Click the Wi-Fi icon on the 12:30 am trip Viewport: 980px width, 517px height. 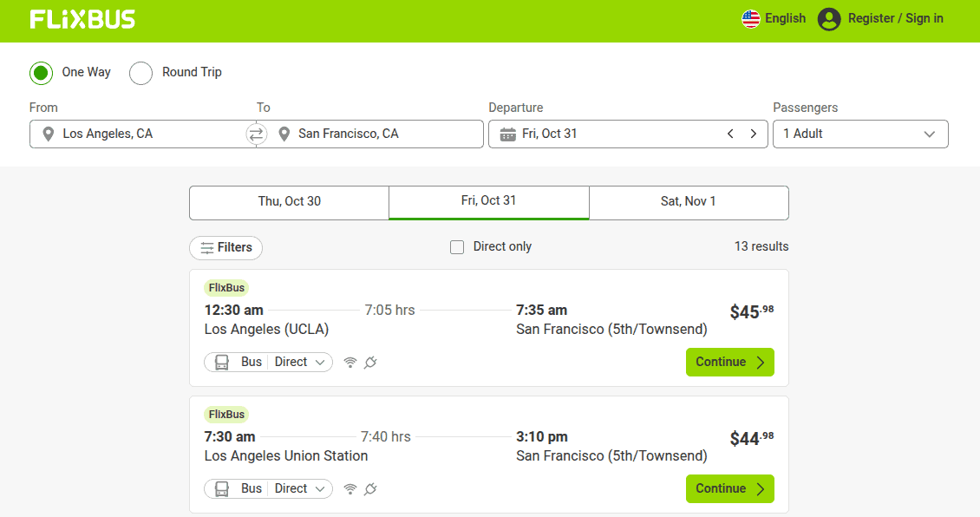coord(350,362)
